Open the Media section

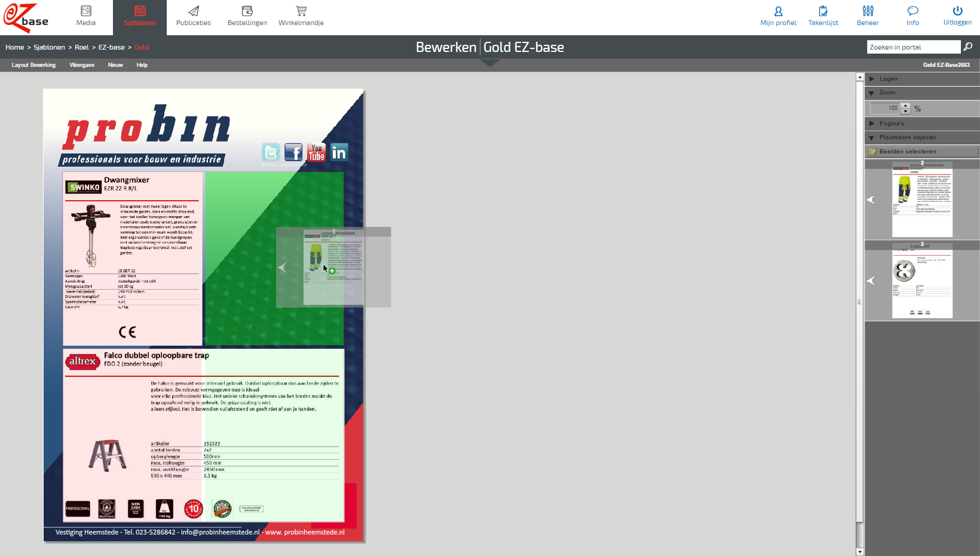[x=86, y=17]
